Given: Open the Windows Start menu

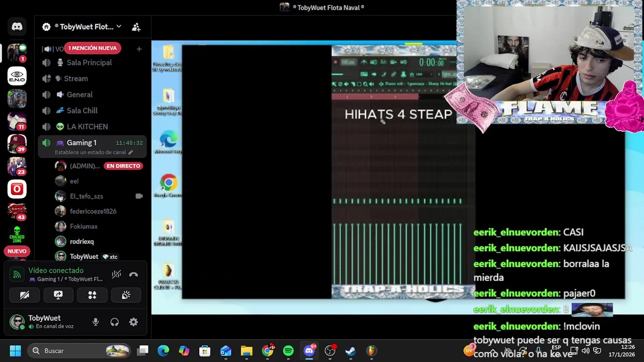Looking at the screenshot, I should click(16, 351).
